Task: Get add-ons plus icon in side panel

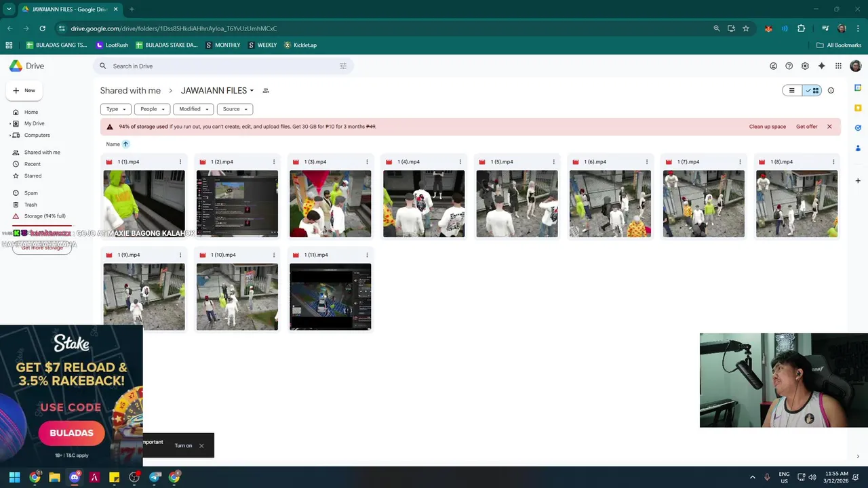Action: tap(858, 181)
